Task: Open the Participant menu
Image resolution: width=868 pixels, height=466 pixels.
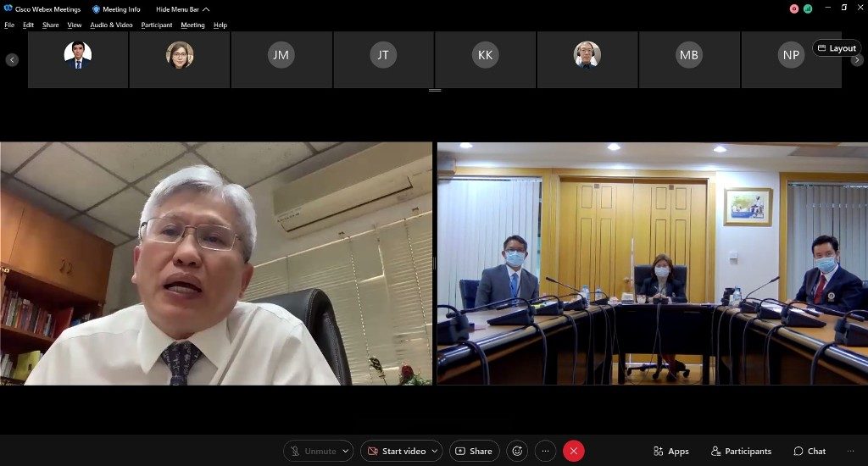Action: click(x=157, y=25)
